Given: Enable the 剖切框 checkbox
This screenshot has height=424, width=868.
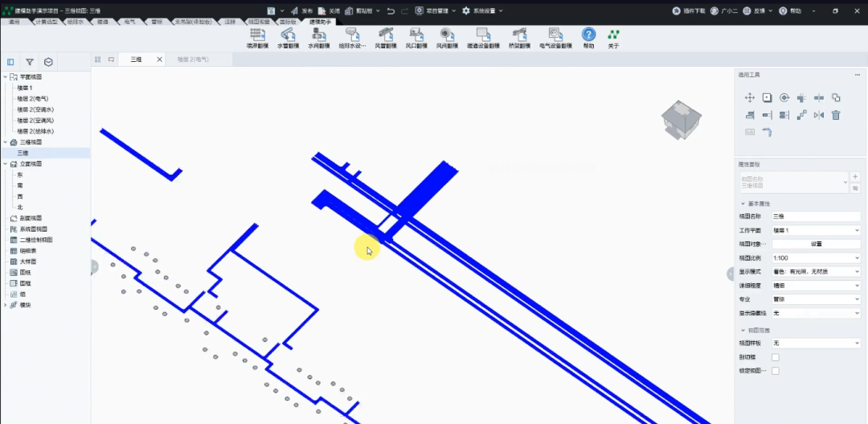Looking at the screenshot, I should pyautogui.click(x=776, y=357).
